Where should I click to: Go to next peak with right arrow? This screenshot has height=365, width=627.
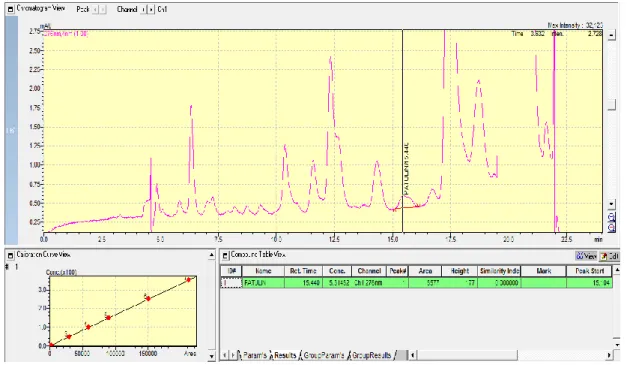click(x=103, y=9)
